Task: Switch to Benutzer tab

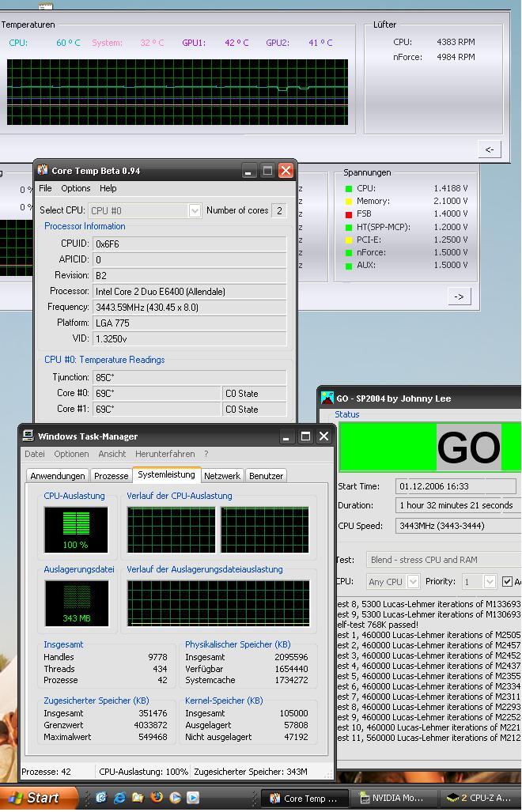Action: [x=267, y=476]
